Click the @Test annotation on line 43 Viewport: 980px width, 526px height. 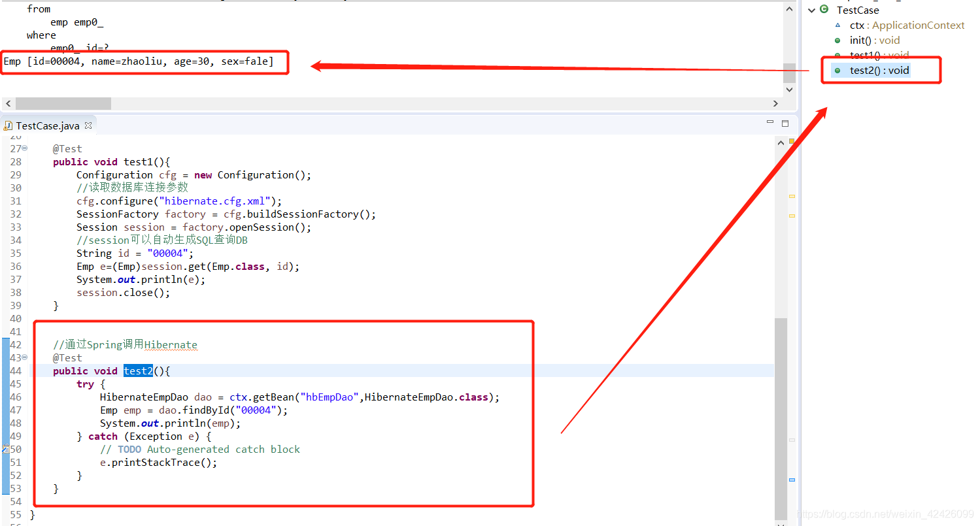coord(67,358)
